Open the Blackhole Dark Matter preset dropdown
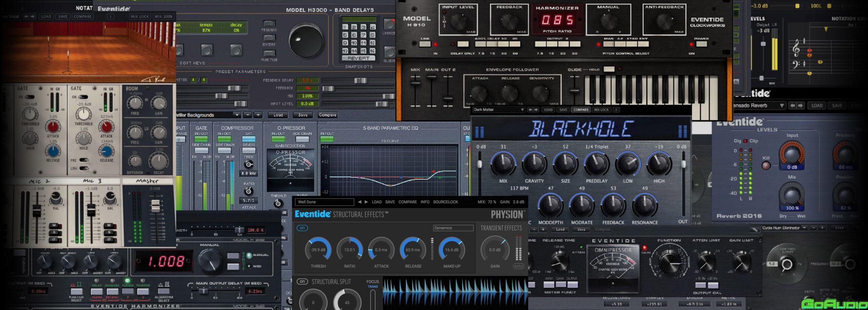 (x=499, y=110)
